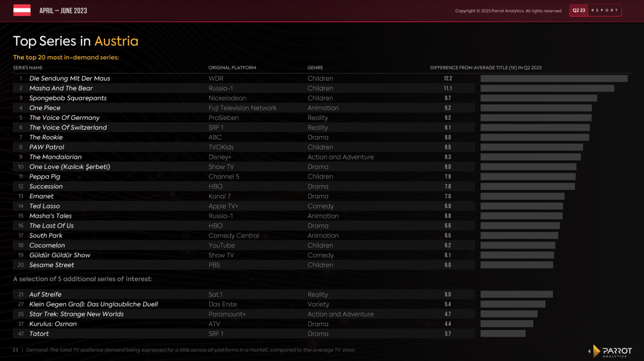The image size is (644, 361).
Task: Select 'The Last Of Us' title
Action: click(52, 226)
